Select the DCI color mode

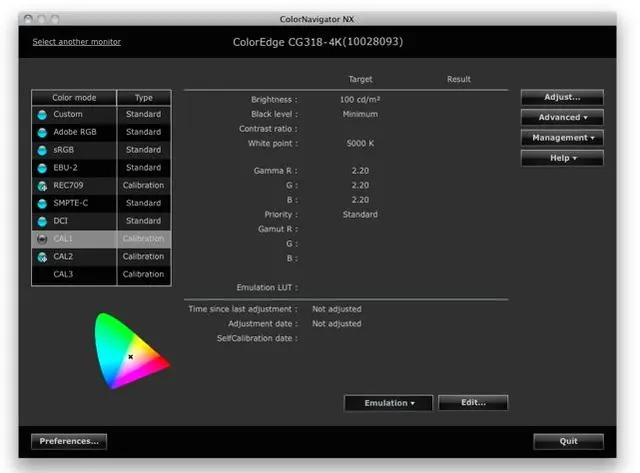click(101, 221)
